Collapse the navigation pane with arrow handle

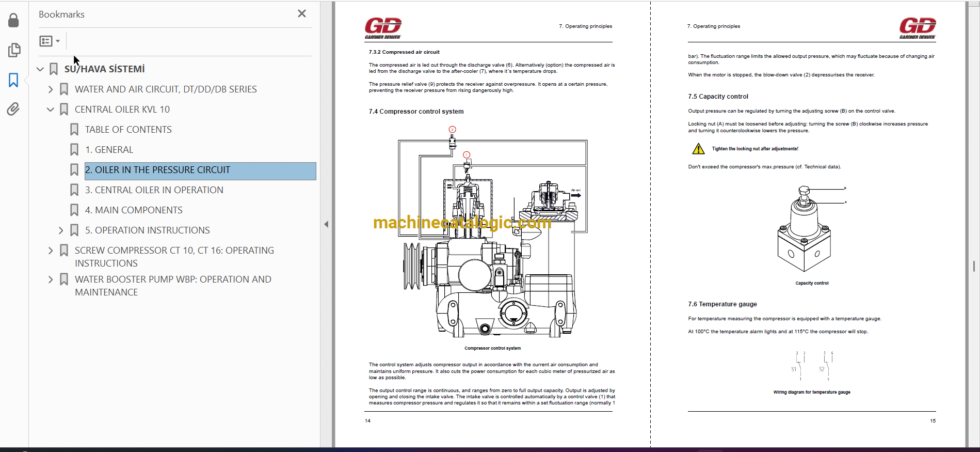pyautogui.click(x=326, y=224)
